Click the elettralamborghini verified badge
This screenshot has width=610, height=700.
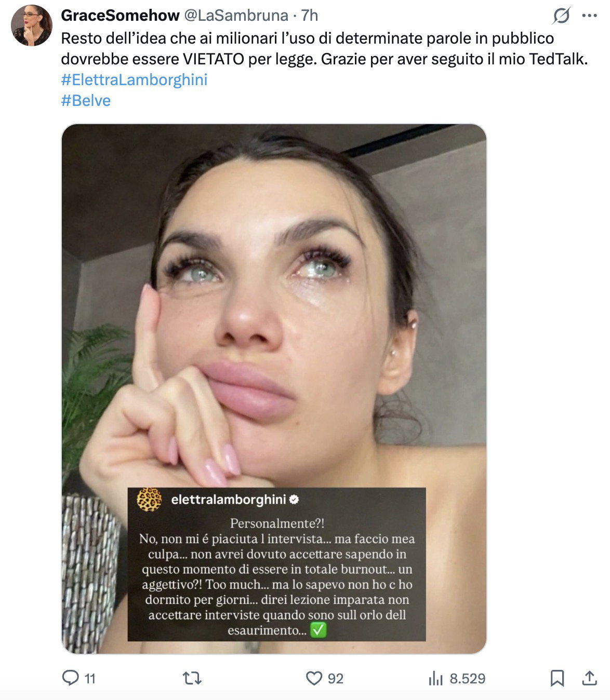[294, 500]
